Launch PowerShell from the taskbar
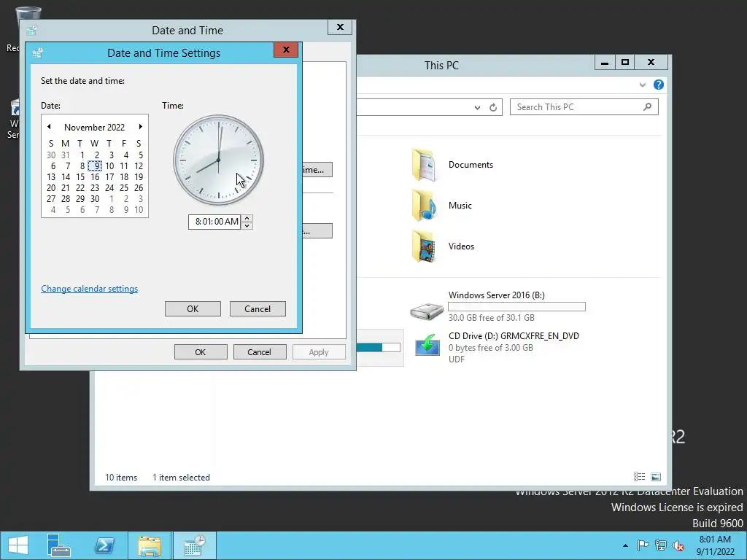Viewport: 747px width, 560px height. pyautogui.click(x=104, y=545)
